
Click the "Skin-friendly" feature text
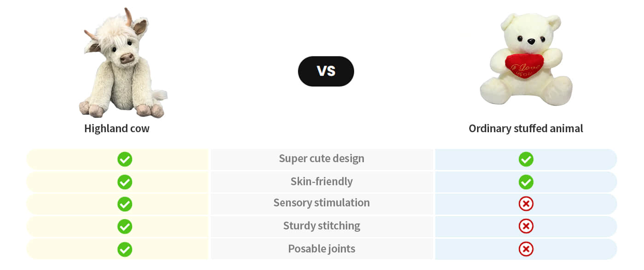pos(322,182)
